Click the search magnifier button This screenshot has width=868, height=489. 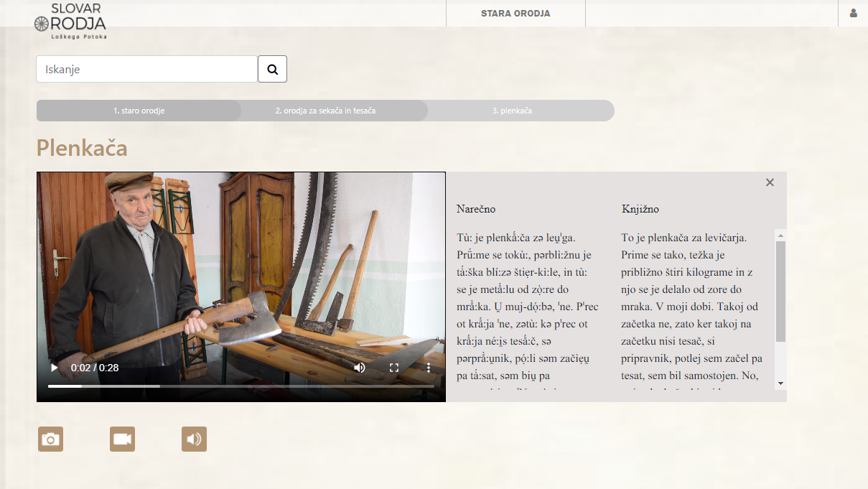[272, 69]
